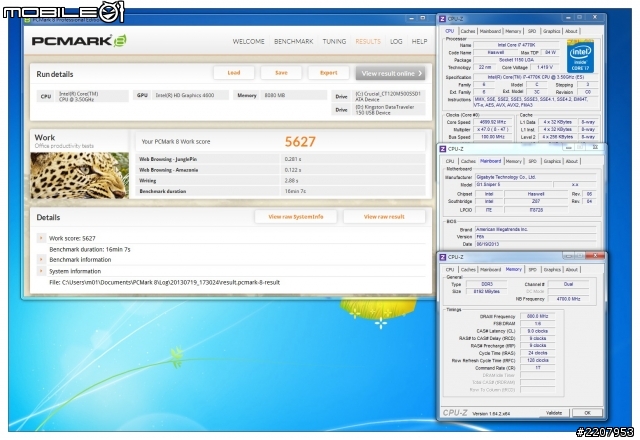The height and width of the screenshot is (440, 640).
Task: Minimize the PCMark 8 window
Action: click(411, 18)
